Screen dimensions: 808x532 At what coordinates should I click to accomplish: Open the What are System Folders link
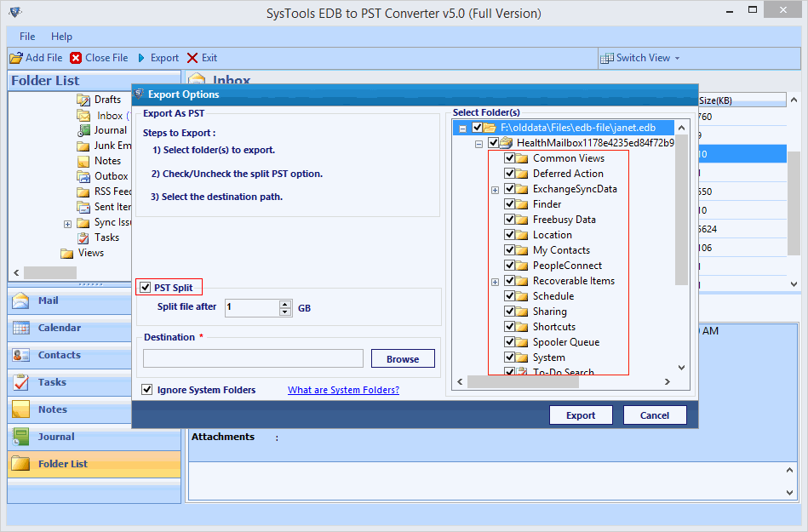343,390
